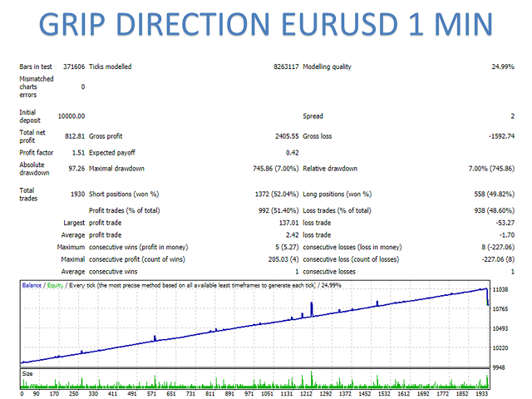
Task: Click the 10220 y-axis label
Action: click(500, 347)
